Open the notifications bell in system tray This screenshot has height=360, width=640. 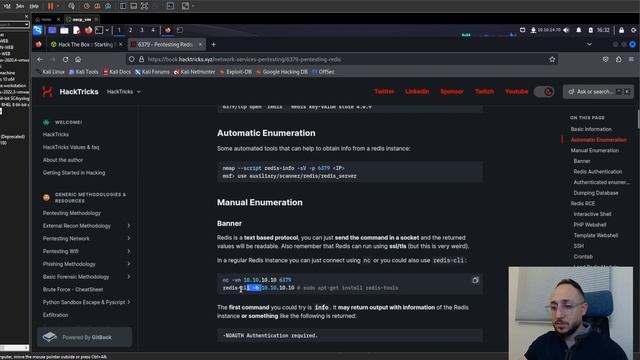click(579, 30)
